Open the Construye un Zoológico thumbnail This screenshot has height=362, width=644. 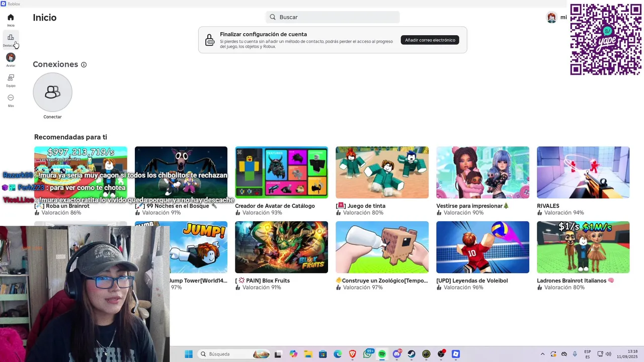pyautogui.click(x=382, y=247)
